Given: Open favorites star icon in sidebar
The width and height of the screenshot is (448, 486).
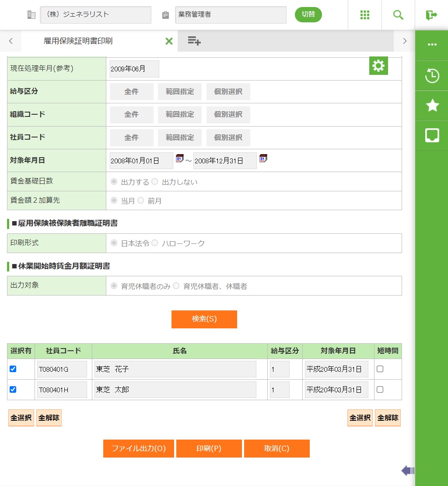Looking at the screenshot, I should coord(432,106).
